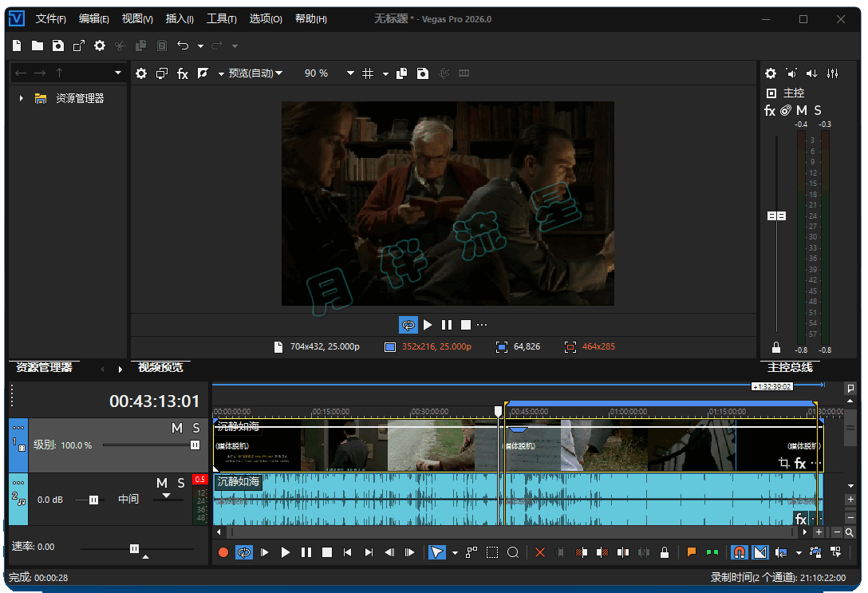868x593 pixels.
Task: Open video preview settings gear icon
Action: [141, 73]
